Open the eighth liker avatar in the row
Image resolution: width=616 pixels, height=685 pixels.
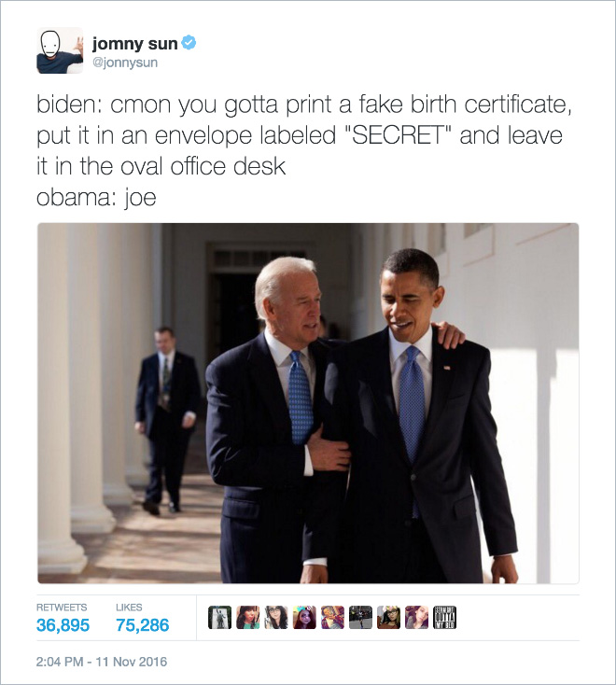point(417,617)
